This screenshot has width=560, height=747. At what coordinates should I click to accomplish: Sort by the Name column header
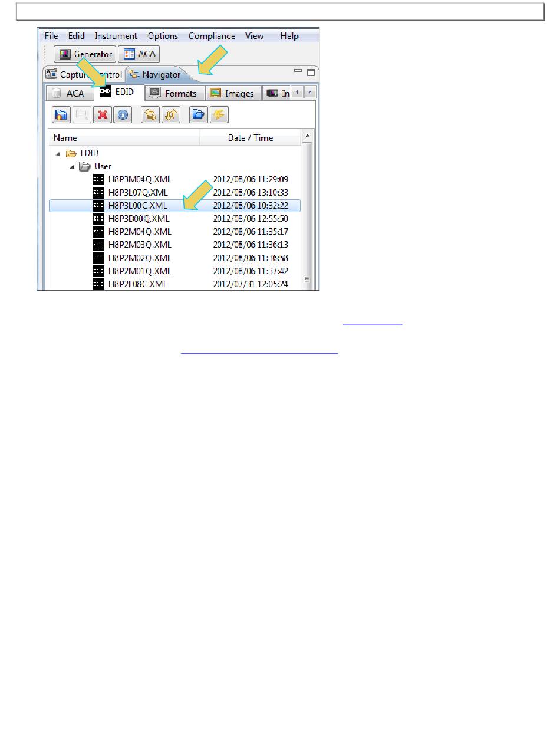click(125, 138)
